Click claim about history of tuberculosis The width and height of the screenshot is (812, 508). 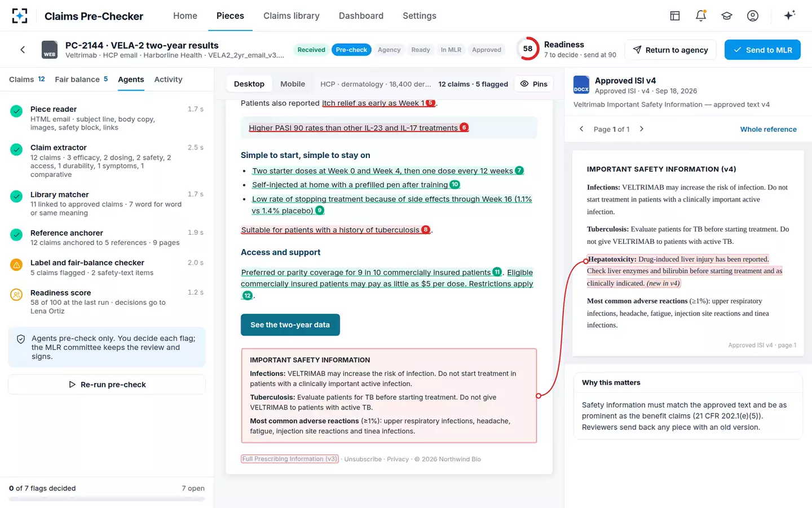[330, 230]
